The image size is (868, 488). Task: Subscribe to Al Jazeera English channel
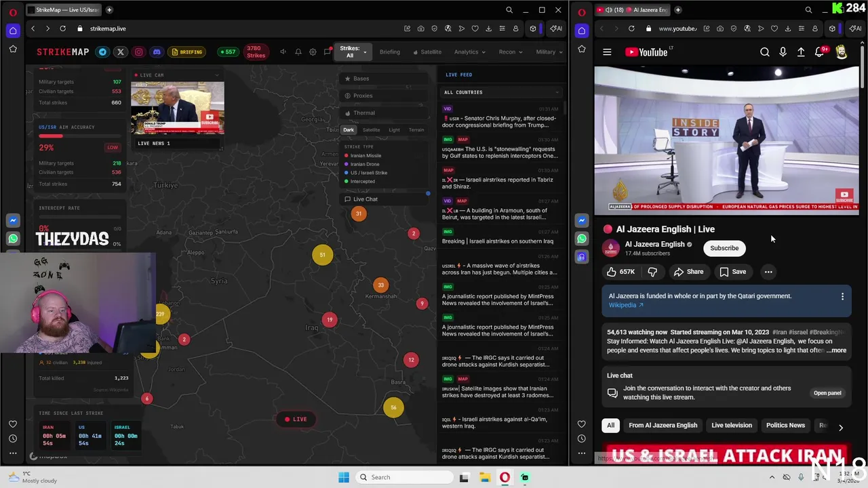(x=724, y=248)
